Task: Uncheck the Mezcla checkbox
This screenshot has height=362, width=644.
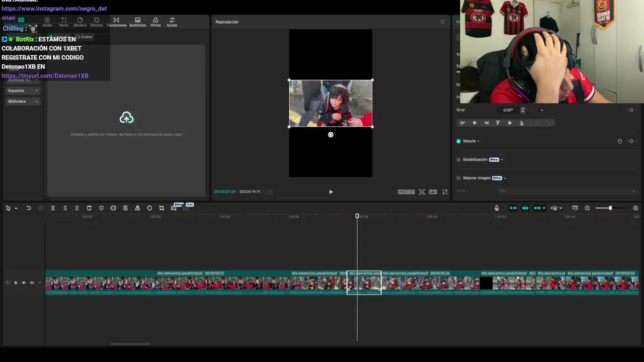Action: point(458,141)
